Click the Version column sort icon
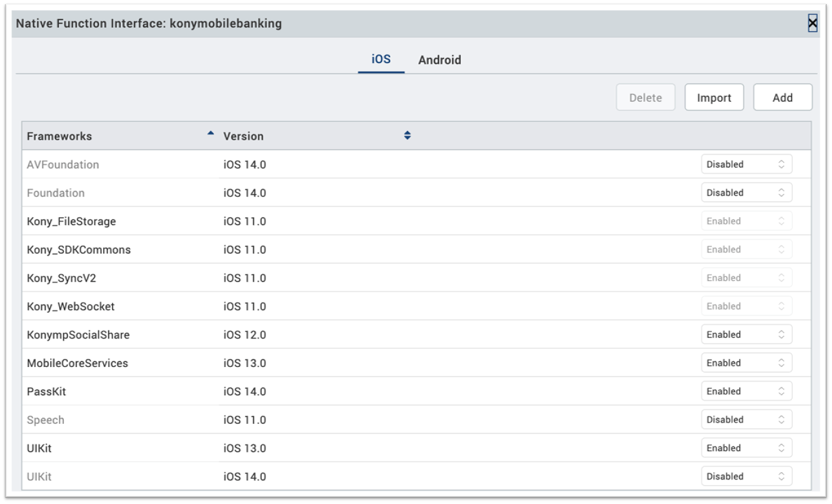This screenshot has height=504, width=832. 407,136
